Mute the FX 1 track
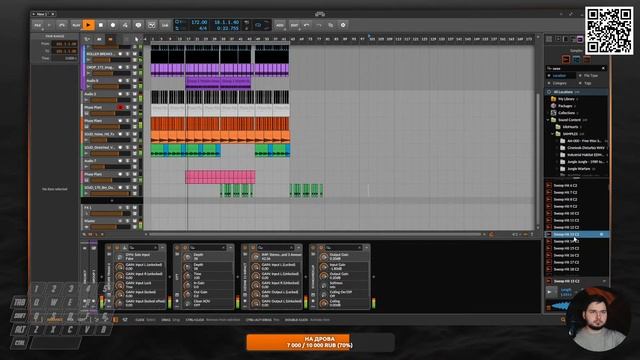The image size is (640, 360). [x=134, y=207]
